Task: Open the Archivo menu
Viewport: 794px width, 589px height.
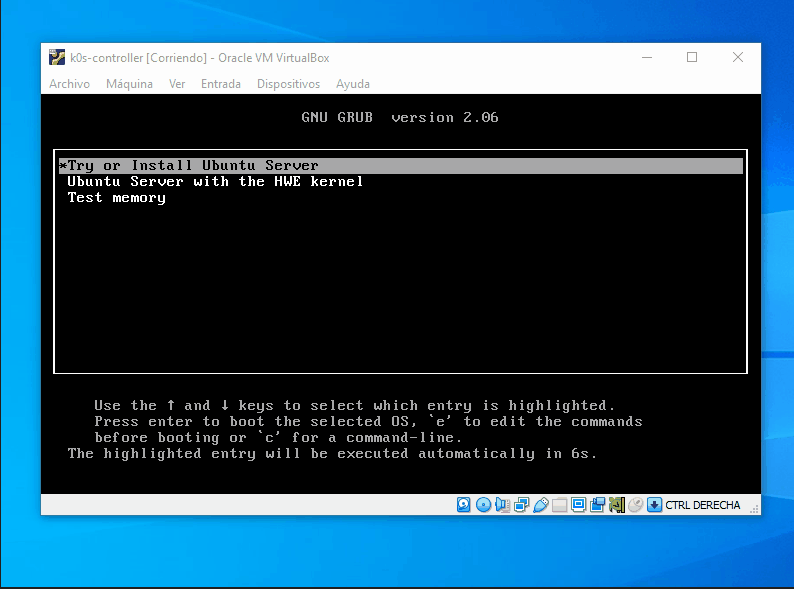Action: point(69,84)
